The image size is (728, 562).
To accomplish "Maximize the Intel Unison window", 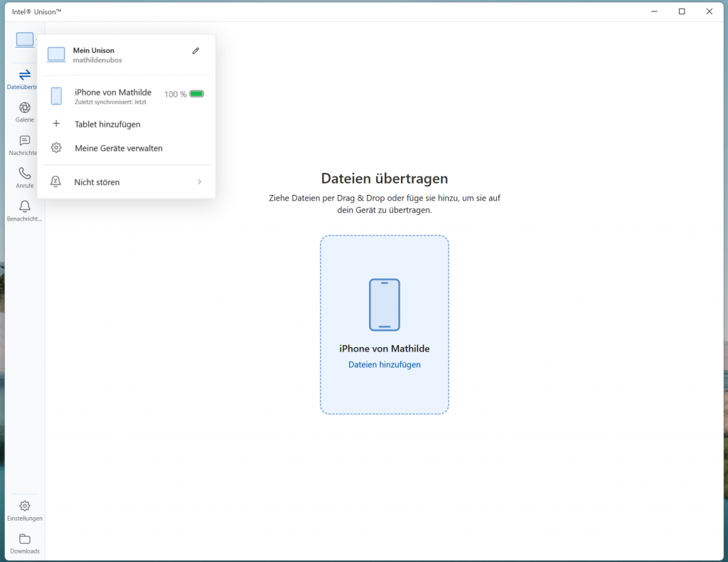I will (682, 11).
